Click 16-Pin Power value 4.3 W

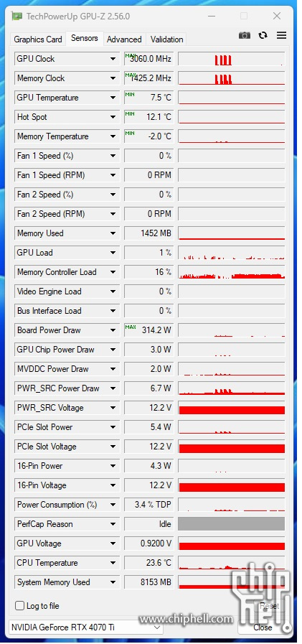[x=148, y=466]
